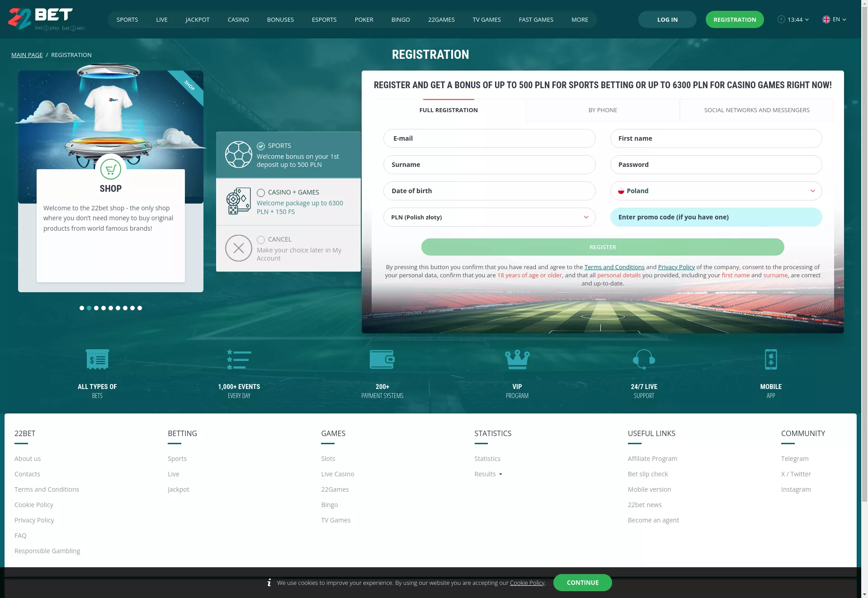Open the FAST GAMES navigation menu item
This screenshot has height=598, width=868.
click(536, 19)
